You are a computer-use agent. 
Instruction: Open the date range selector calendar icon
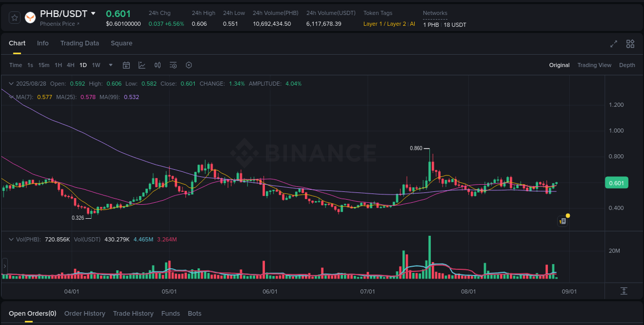point(126,65)
